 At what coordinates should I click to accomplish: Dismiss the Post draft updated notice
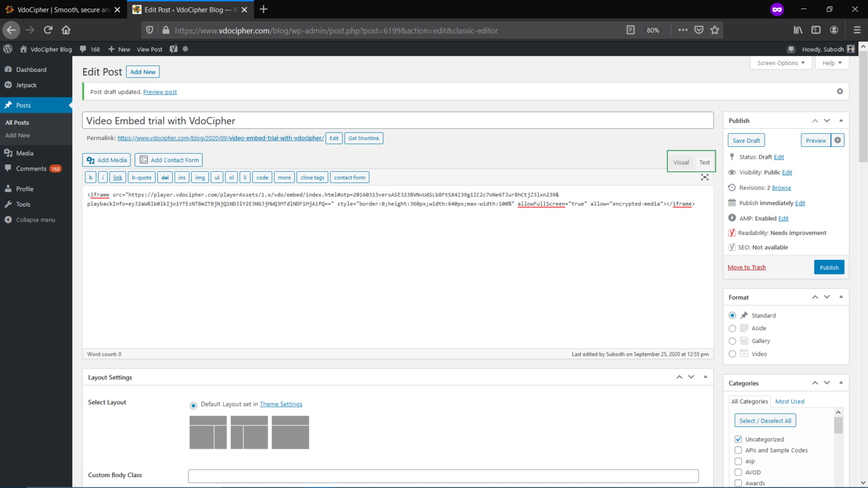[840, 91]
